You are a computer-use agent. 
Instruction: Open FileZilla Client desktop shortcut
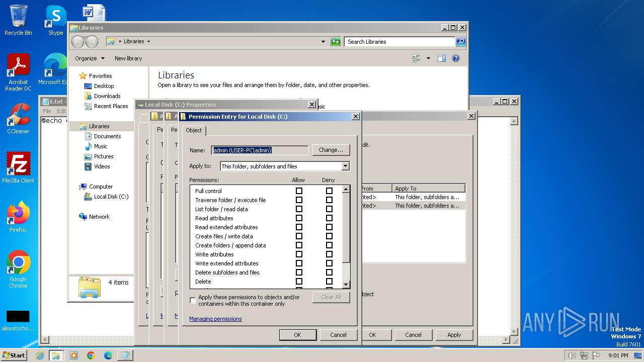18,168
